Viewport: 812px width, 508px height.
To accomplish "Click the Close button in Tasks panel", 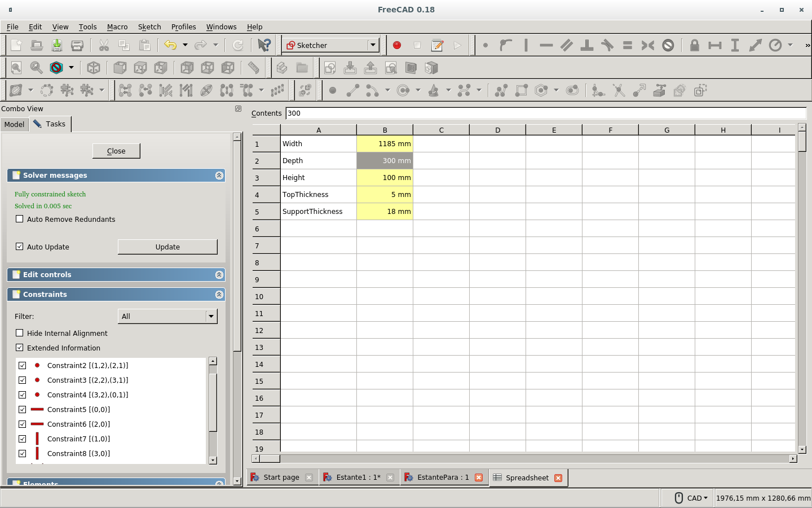I will click(x=116, y=151).
